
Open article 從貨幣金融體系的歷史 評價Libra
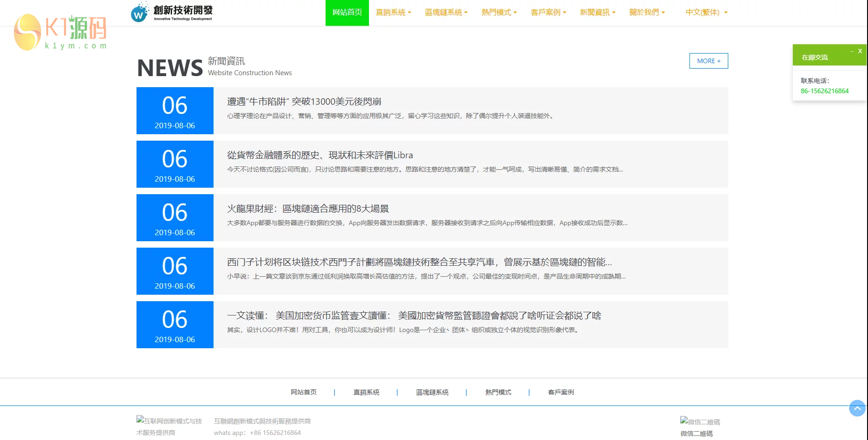pyautogui.click(x=320, y=155)
